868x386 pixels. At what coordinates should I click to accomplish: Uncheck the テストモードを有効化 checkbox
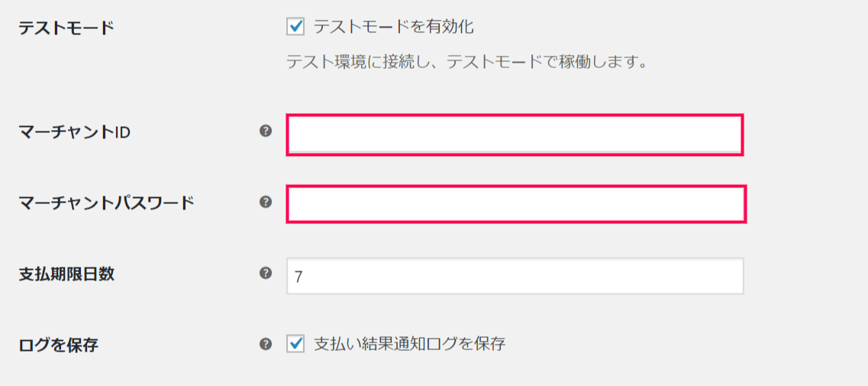[x=295, y=27]
